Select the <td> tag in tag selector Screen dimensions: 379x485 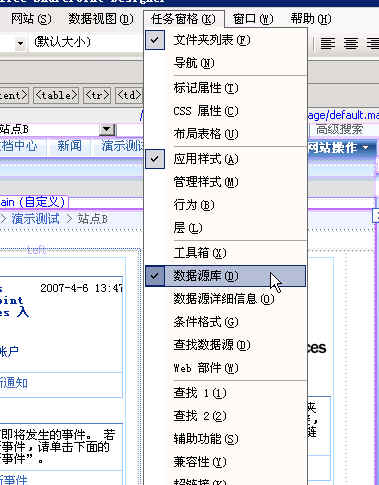click(129, 96)
